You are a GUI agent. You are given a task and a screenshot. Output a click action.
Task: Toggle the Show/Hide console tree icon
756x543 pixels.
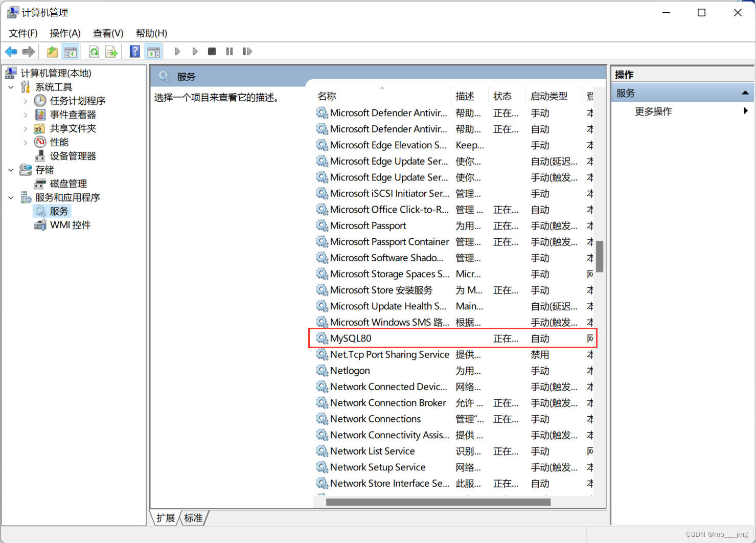coord(71,52)
